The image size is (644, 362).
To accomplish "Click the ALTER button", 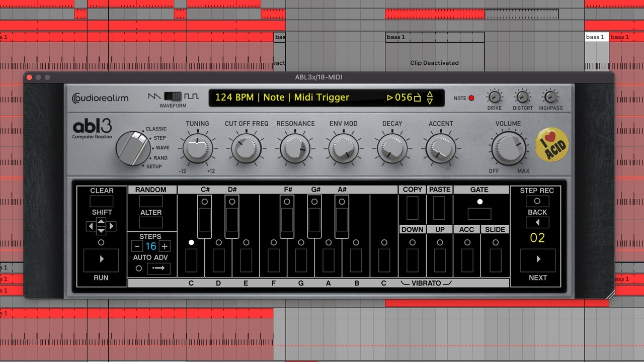I will [151, 223].
